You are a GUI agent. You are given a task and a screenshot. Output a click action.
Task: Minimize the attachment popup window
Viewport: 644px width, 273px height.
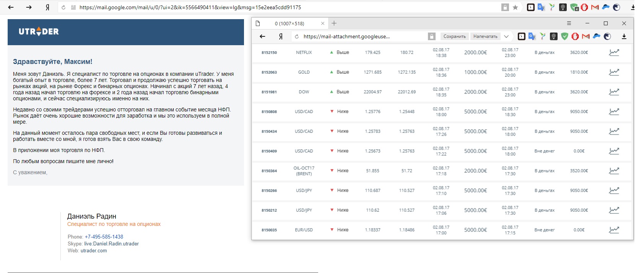587,23
